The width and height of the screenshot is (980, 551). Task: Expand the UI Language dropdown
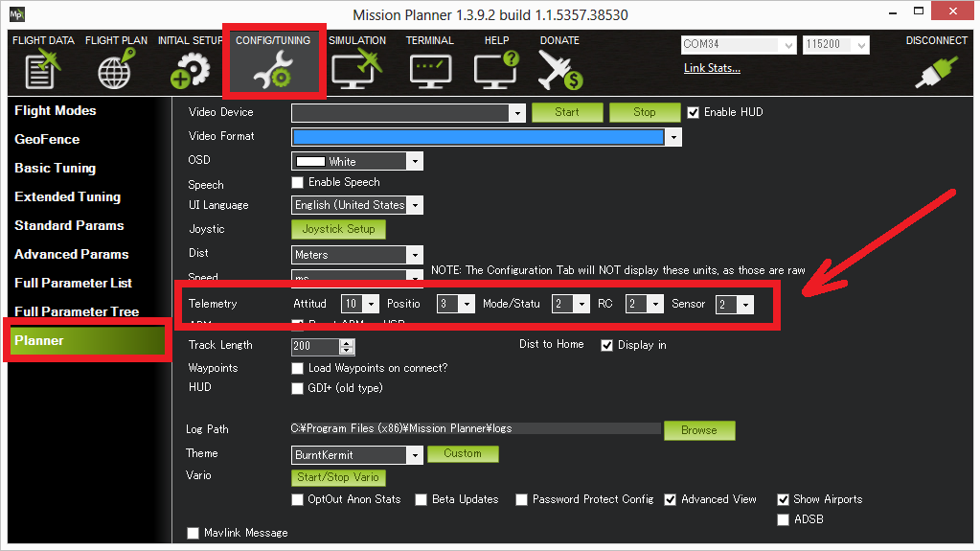pos(415,205)
